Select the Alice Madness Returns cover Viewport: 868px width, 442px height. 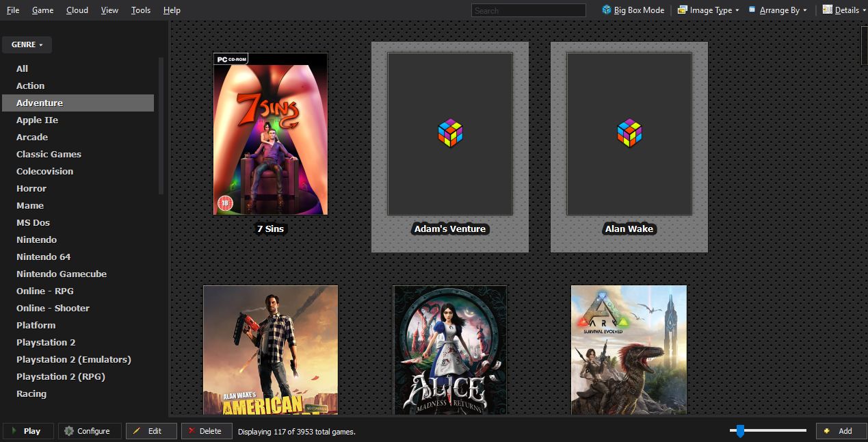click(x=450, y=350)
